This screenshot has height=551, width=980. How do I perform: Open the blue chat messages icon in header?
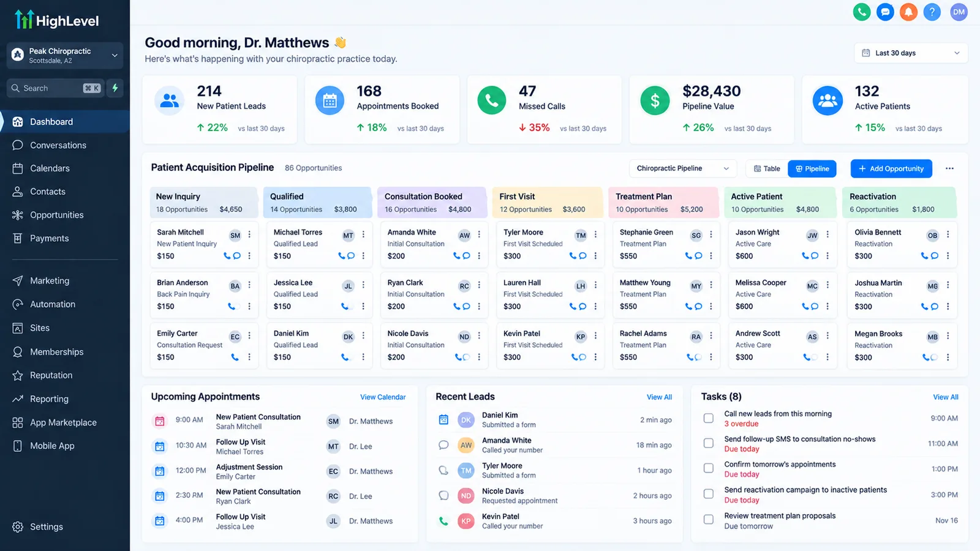click(885, 12)
